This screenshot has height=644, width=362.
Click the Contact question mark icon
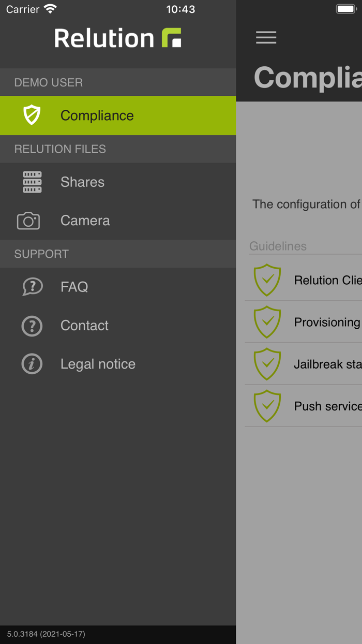point(32,326)
